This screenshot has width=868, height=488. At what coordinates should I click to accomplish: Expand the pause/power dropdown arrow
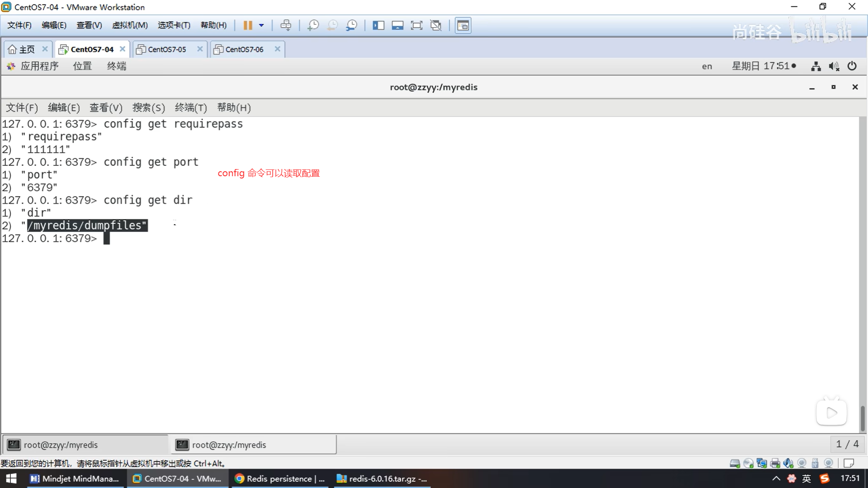pyautogui.click(x=261, y=25)
